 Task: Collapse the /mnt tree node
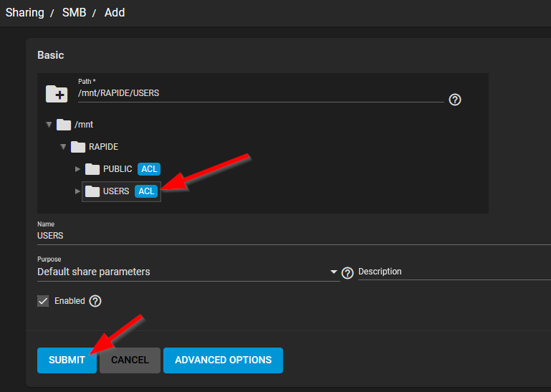[49, 125]
